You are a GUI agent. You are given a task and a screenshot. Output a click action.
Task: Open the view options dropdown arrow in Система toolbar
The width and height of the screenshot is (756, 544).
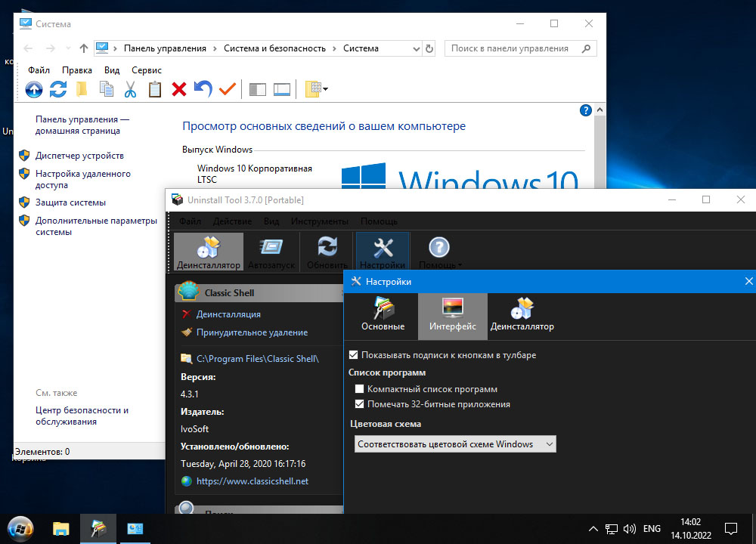(325, 89)
